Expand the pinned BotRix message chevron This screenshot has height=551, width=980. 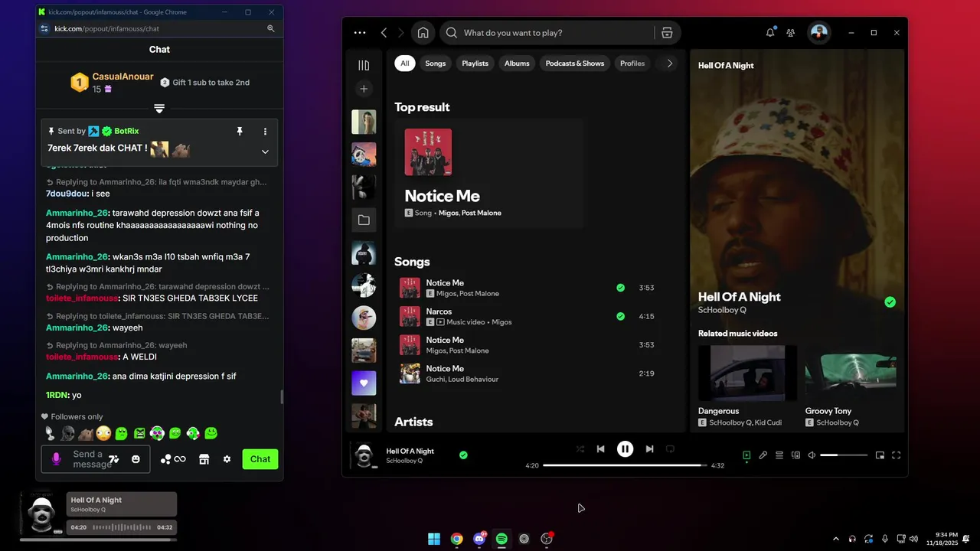pyautogui.click(x=265, y=152)
